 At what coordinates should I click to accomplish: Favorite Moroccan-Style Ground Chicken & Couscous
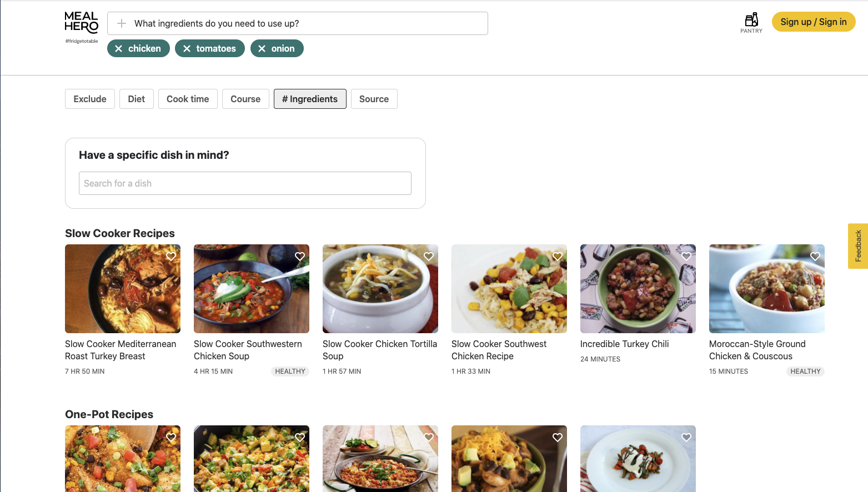[815, 257]
